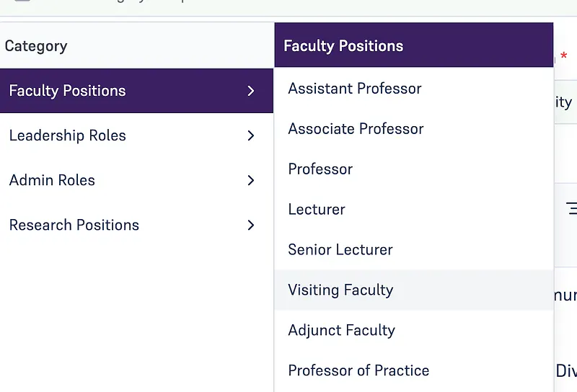Click the Category header label
Image resolution: width=577 pixels, height=392 pixels.
36,46
